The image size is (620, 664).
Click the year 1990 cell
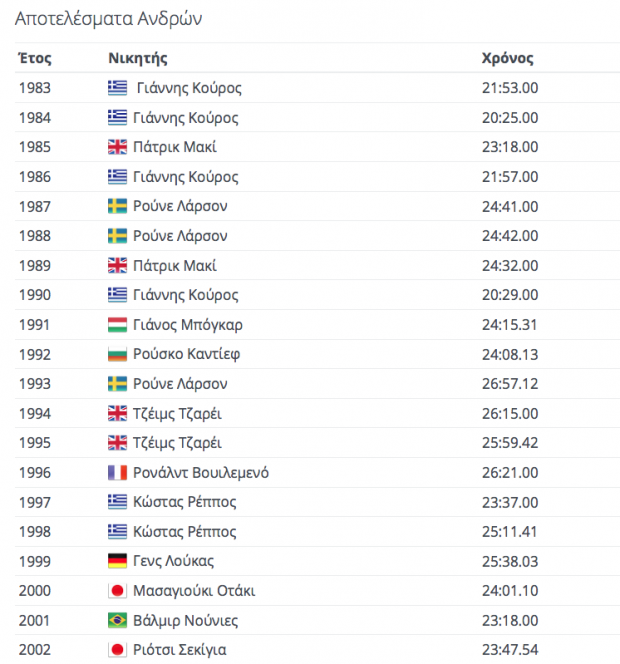coord(34,295)
